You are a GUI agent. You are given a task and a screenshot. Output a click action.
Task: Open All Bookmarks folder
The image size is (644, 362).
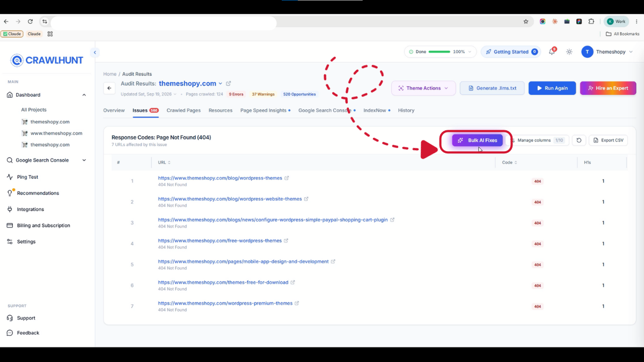[x=623, y=34]
